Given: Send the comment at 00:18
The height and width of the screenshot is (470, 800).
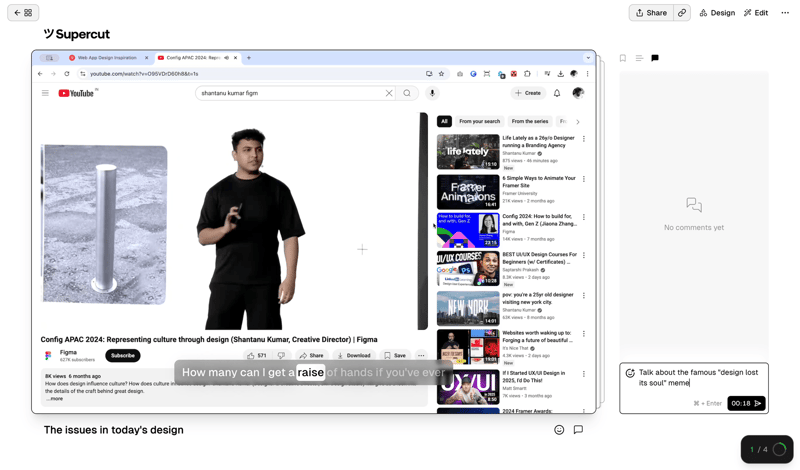Looking at the screenshot, I should coord(746,403).
